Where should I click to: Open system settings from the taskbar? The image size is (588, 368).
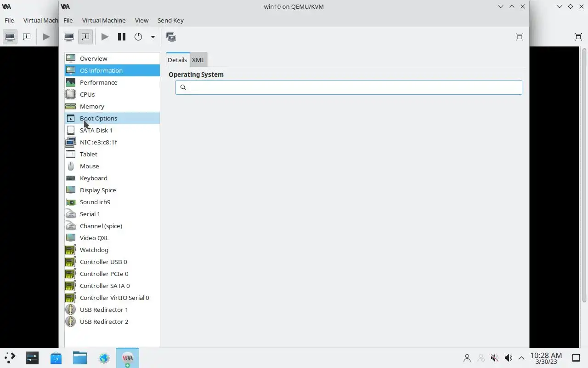[x=32, y=358]
